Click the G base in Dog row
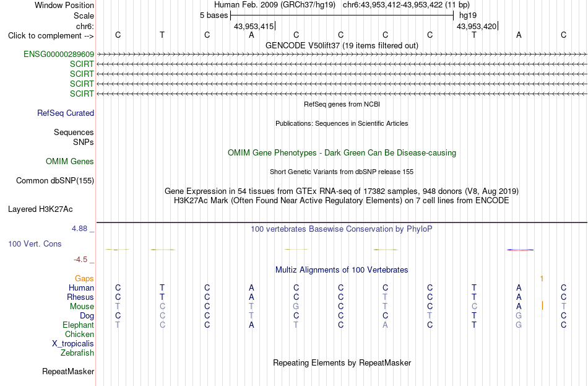Image resolution: width=588 pixels, height=386 pixels. (519, 316)
